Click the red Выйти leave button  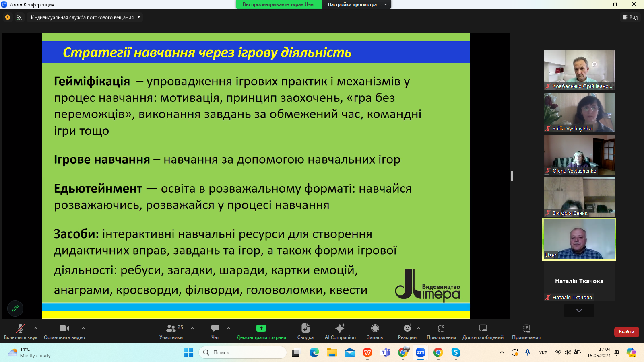(x=626, y=332)
